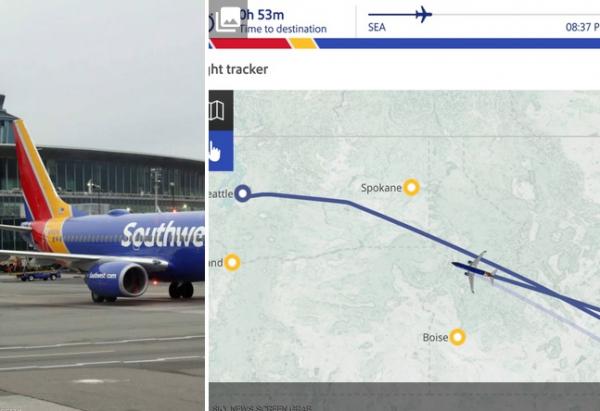
Task: Click the SEA airport code label
Action: point(377,28)
